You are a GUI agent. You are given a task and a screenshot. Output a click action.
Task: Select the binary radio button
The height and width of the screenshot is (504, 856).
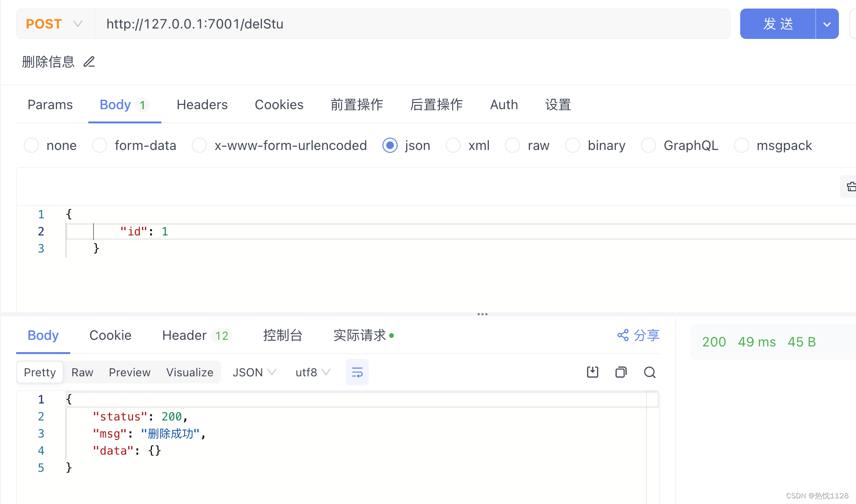pos(573,145)
